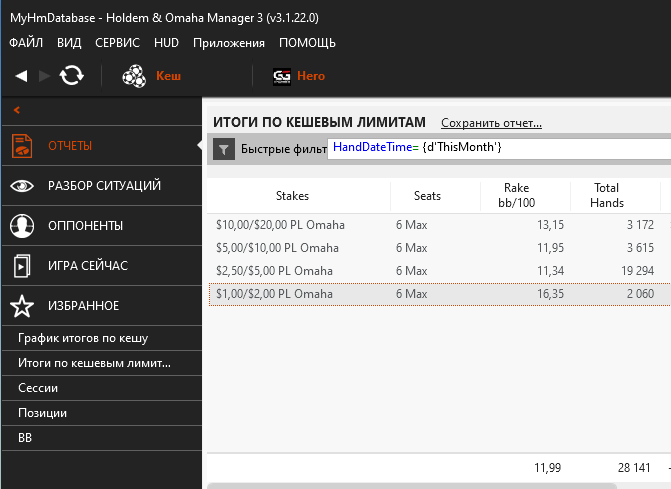Select the Кеш game type label
This screenshot has height=489, width=671.
click(x=169, y=76)
